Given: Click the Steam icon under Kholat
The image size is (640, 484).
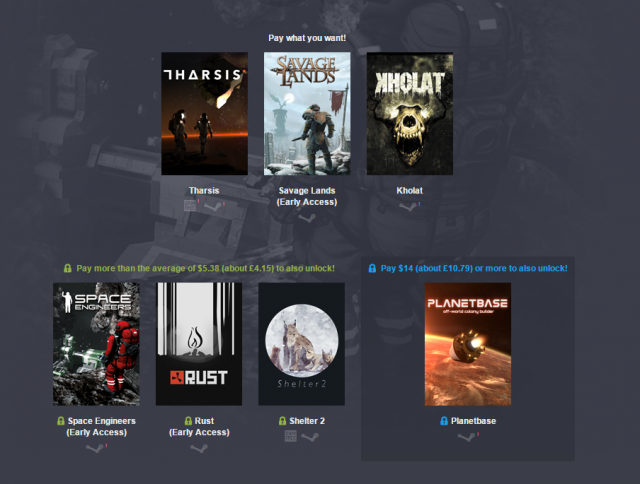Looking at the screenshot, I should click(x=406, y=206).
